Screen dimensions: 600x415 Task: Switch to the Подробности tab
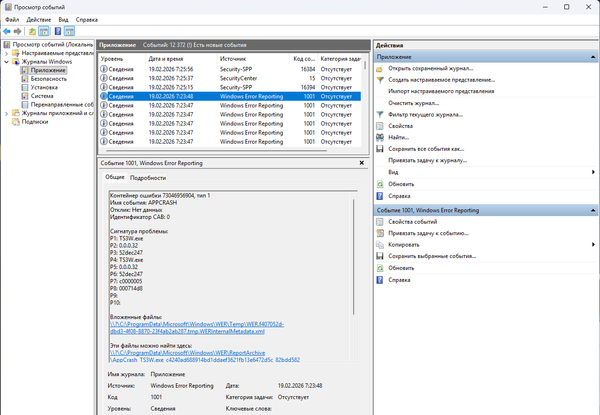coord(148,177)
